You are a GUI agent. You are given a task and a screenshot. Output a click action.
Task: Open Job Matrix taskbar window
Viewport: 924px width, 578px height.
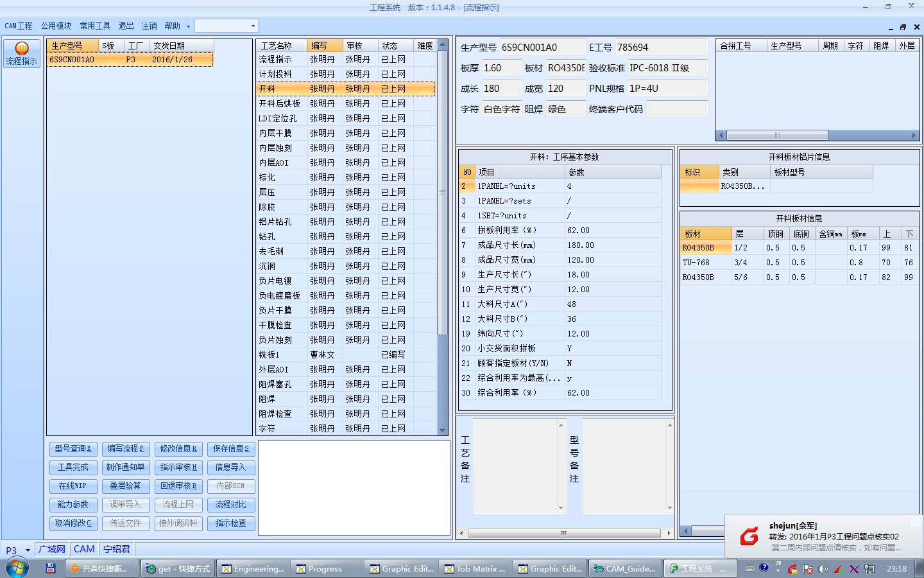coord(475,568)
